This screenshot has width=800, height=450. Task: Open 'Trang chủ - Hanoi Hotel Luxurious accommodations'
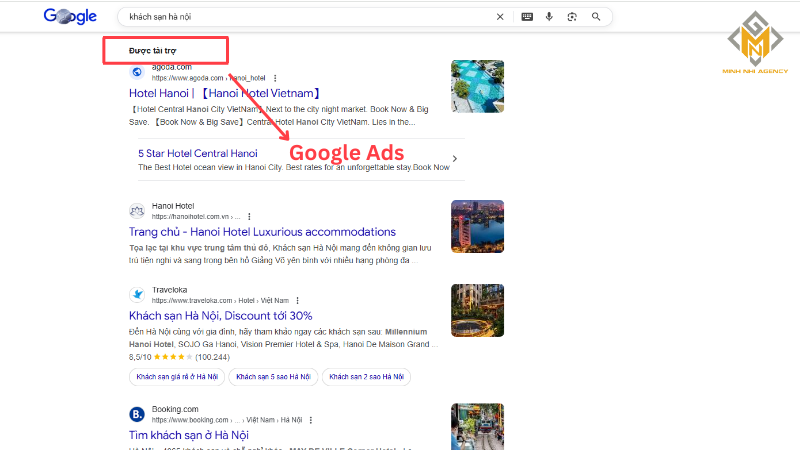(x=262, y=232)
